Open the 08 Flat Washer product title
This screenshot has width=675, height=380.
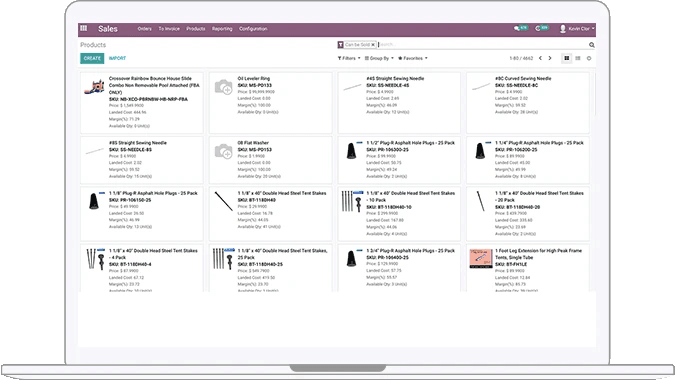tap(253, 143)
